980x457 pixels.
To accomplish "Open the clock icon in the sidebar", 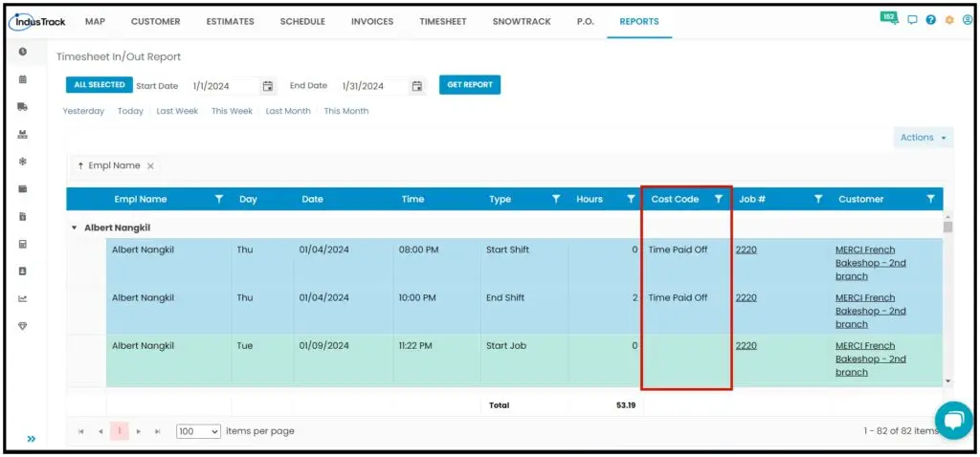I will [x=23, y=52].
